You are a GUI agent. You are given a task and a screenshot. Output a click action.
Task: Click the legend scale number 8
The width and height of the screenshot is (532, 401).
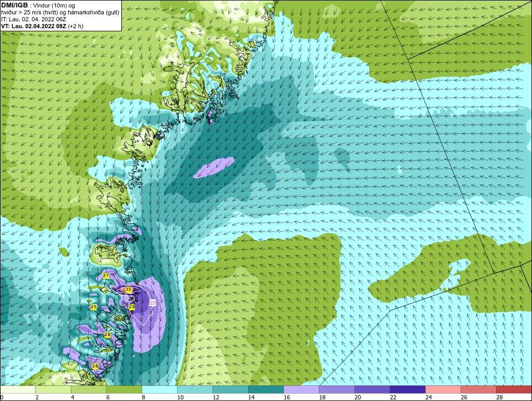(x=144, y=397)
